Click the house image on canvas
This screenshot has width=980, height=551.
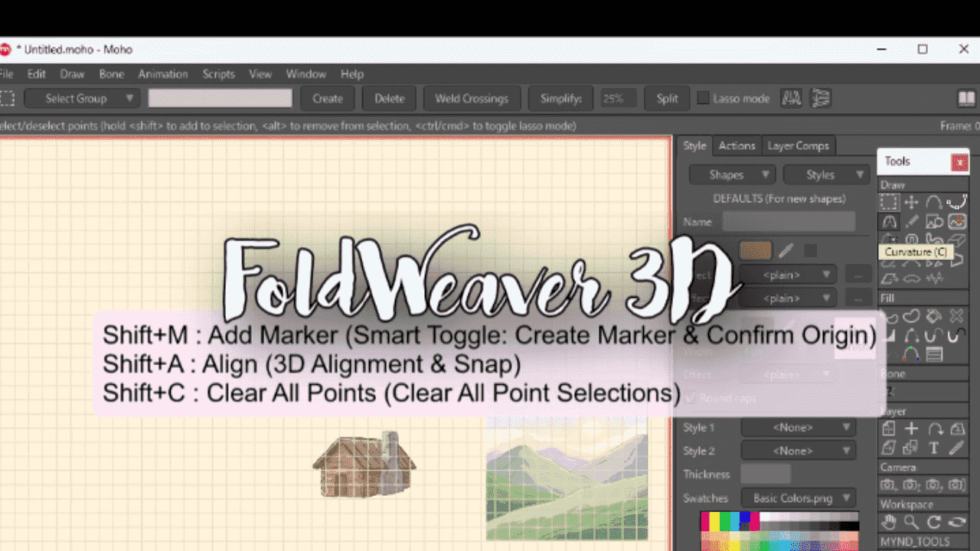pos(364,464)
